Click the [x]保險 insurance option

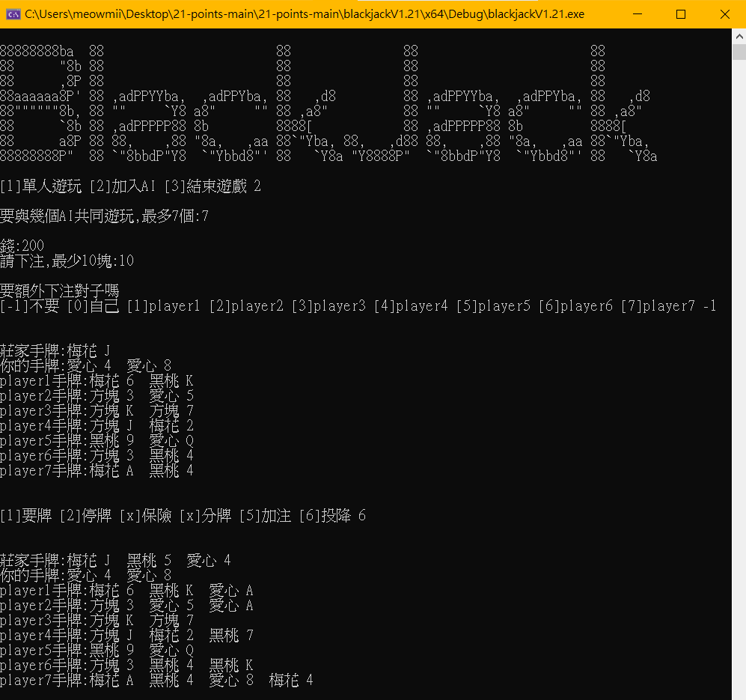pyautogui.click(x=146, y=515)
